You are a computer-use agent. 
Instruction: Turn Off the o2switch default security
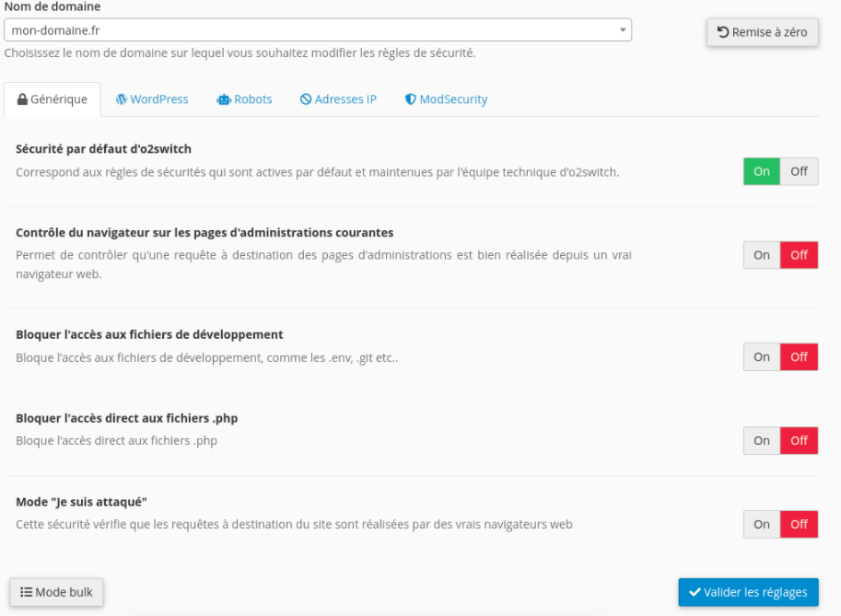(799, 171)
